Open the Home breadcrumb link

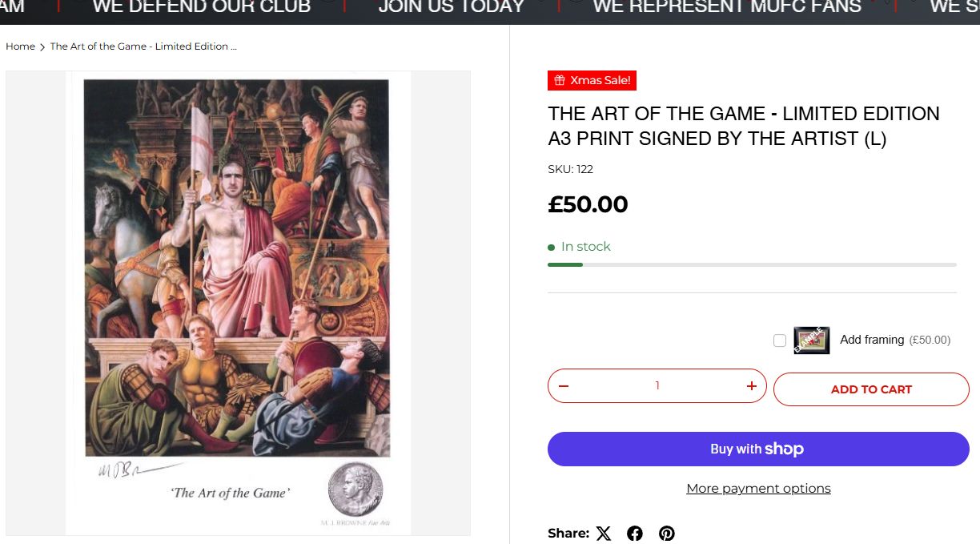[x=20, y=46]
